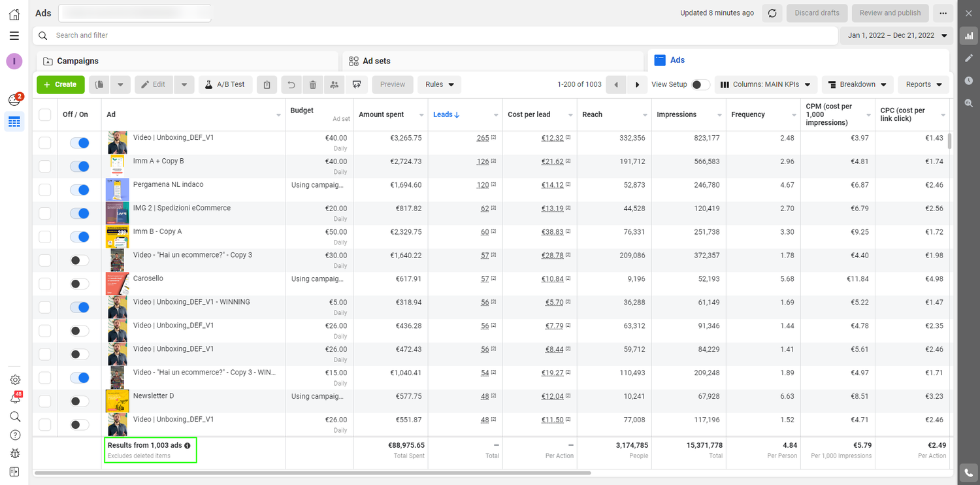Open the Rules dropdown
This screenshot has width=980, height=485.
tap(440, 84)
